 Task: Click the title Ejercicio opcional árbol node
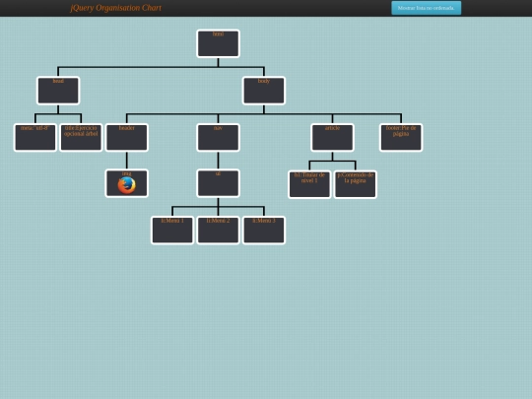click(81, 137)
